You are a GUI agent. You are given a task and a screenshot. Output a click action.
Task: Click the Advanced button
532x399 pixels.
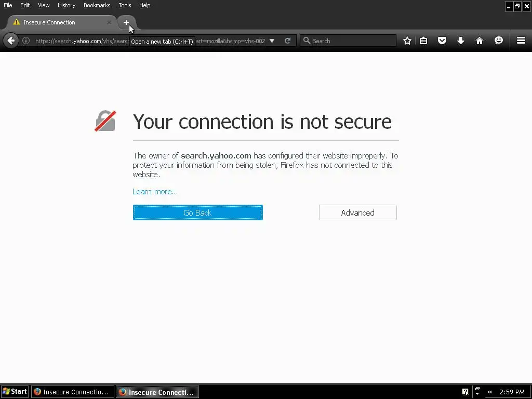(357, 212)
